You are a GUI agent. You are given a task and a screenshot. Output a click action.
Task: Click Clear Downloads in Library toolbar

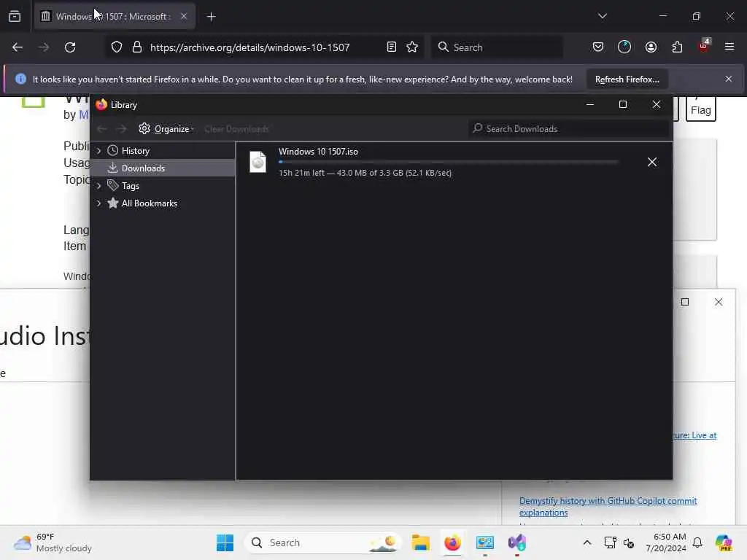[236, 129]
